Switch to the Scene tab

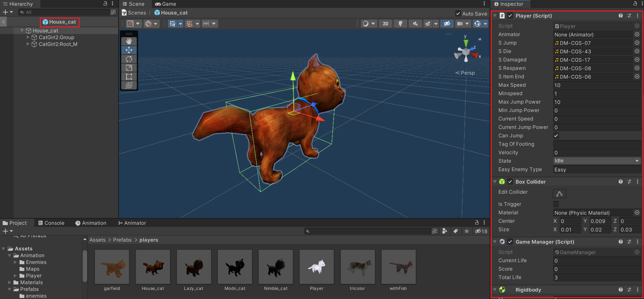coord(133,4)
